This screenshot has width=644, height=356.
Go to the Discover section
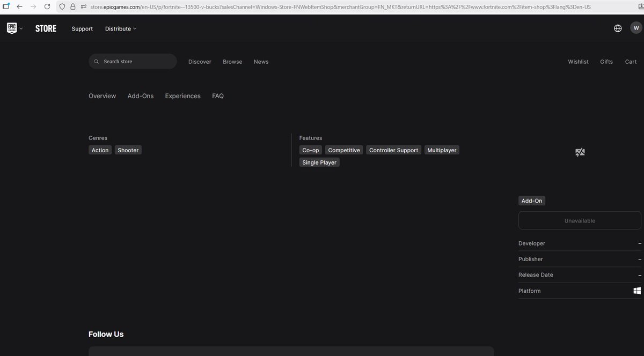tap(200, 62)
